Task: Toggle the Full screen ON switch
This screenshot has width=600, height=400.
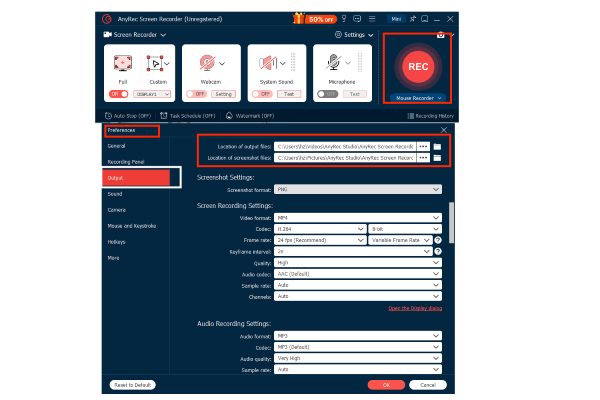Action: (119, 94)
